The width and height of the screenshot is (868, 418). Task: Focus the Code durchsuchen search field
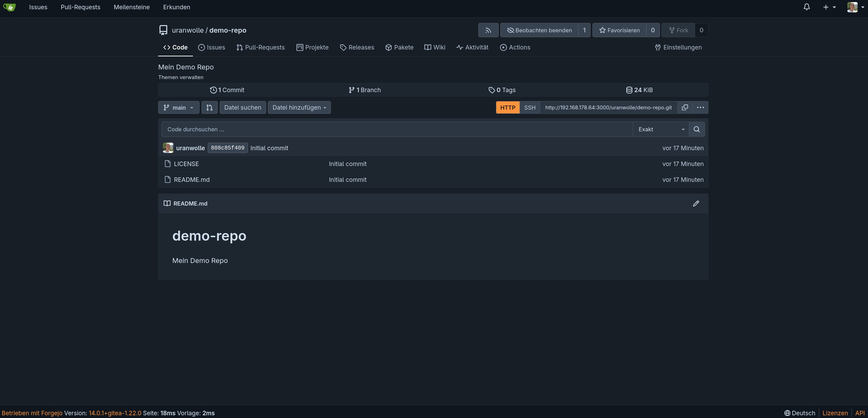[397, 129]
